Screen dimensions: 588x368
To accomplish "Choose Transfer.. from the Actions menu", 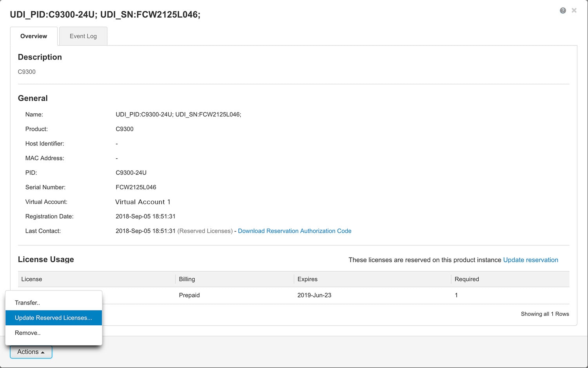I will click(x=54, y=303).
